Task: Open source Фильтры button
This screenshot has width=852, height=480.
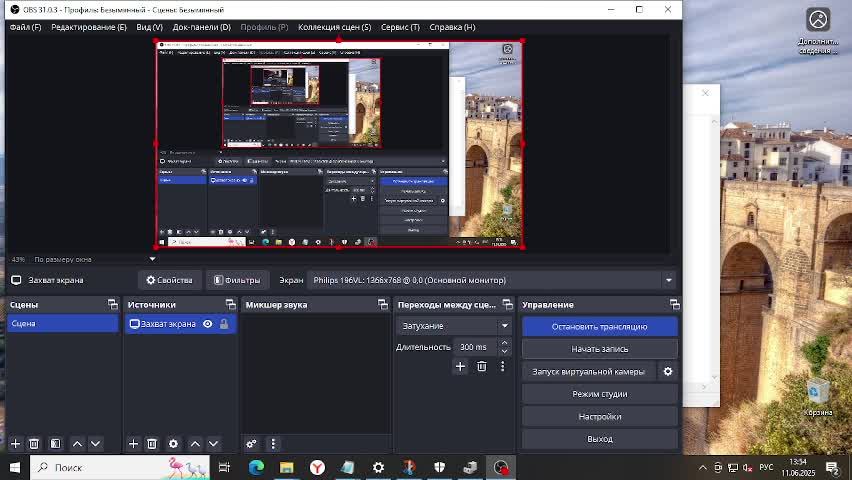Action: pos(237,280)
